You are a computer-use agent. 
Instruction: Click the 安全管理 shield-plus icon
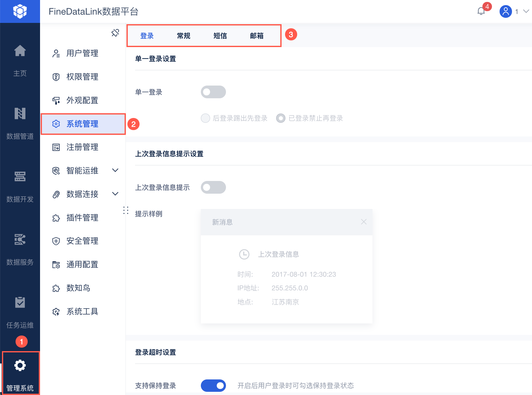56,241
